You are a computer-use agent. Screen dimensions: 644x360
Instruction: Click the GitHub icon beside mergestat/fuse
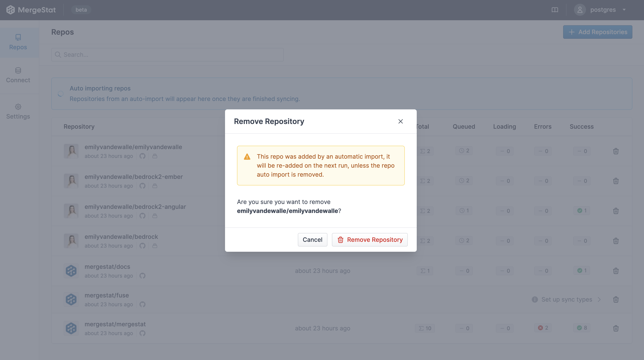[x=142, y=304]
